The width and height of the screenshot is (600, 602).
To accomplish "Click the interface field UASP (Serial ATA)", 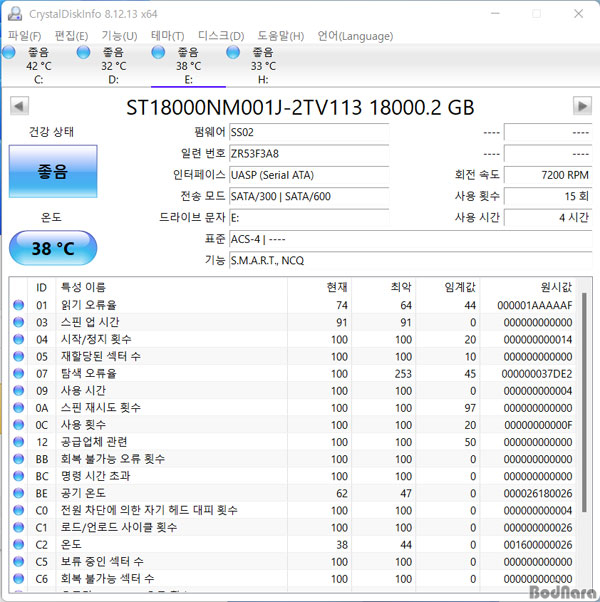I will 309,175.
